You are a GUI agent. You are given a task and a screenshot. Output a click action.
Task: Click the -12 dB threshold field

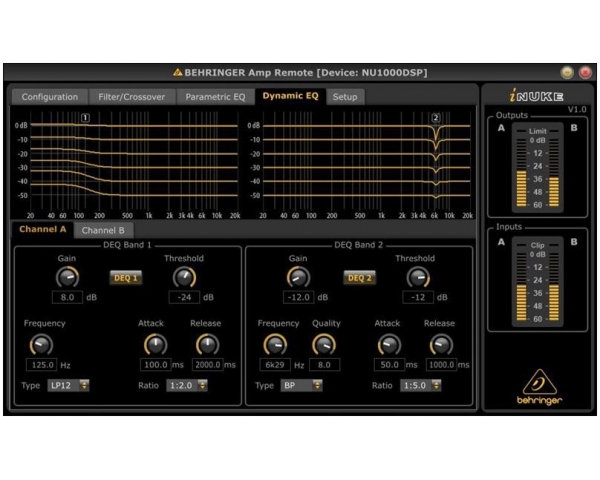point(418,297)
